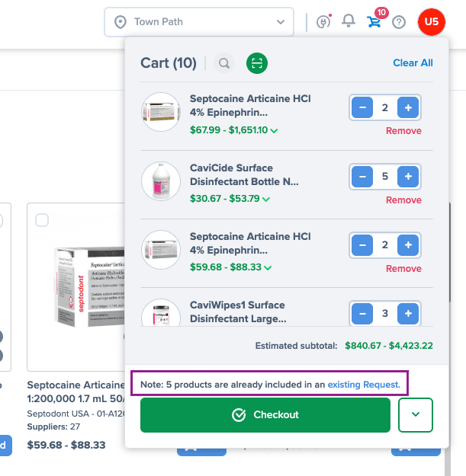Image resolution: width=466 pixels, height=476 pixels.
Task: Activate the green barcode scan icon
Action: point(257,63)
